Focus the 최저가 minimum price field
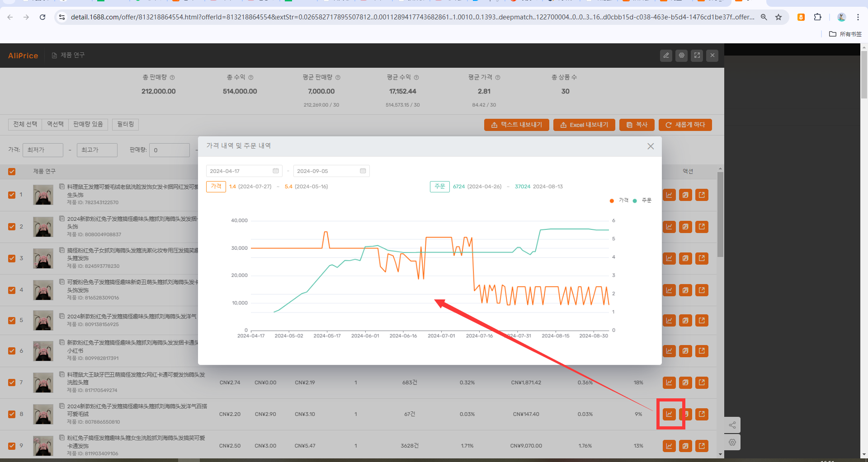This screenshot has width=868, height=462. pyautogui.click(x=43, y=150)
